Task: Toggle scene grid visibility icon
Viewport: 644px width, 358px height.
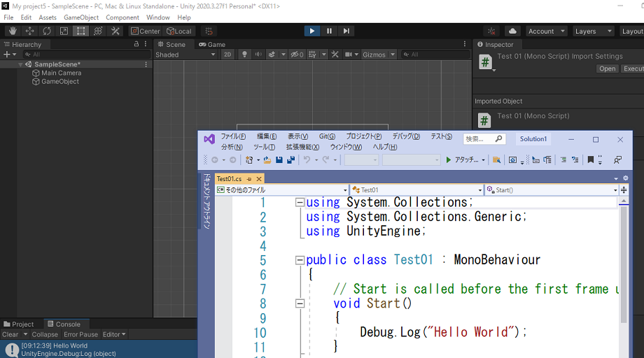Action: [x=312, y=55]
